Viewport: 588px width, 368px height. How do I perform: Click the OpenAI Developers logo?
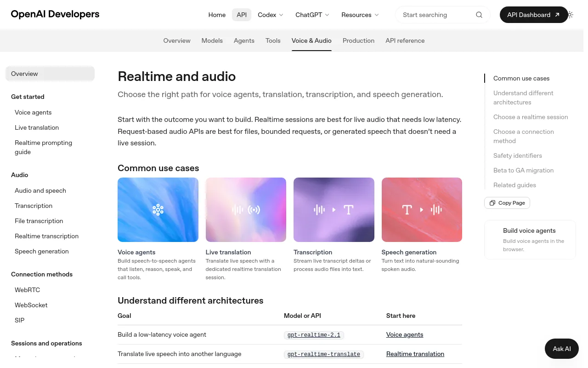coord(55,14)
